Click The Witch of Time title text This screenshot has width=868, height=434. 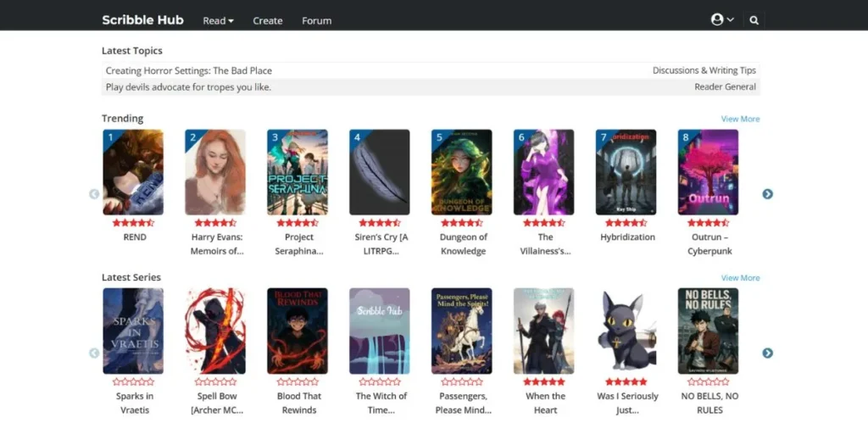381,403
